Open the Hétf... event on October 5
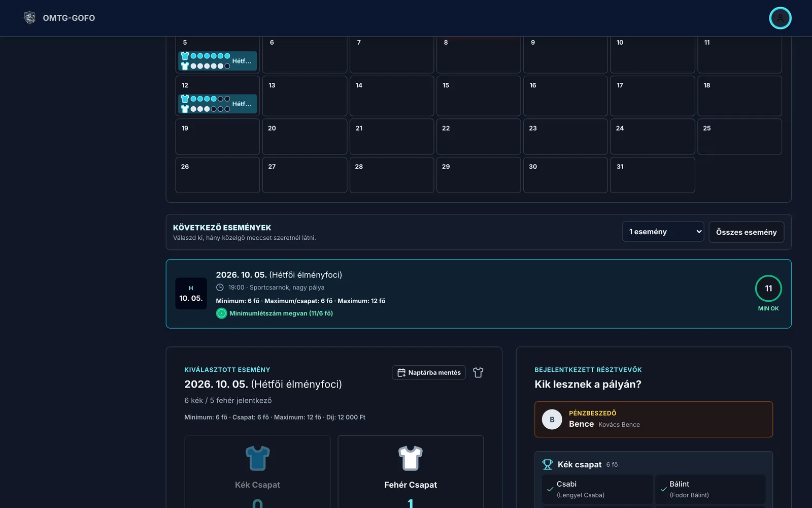The width and height of the screenshot is (812, 508). (x=218, y=61)
